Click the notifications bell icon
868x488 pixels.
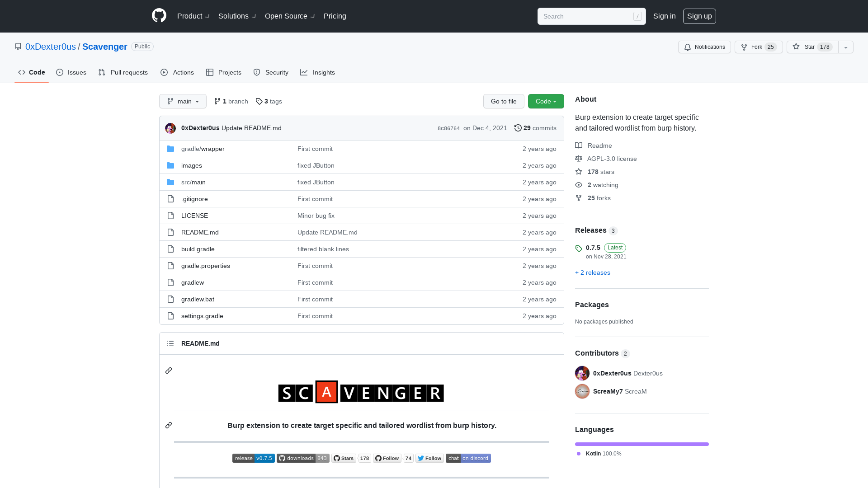pyautogui.click(x=688, y=47)
